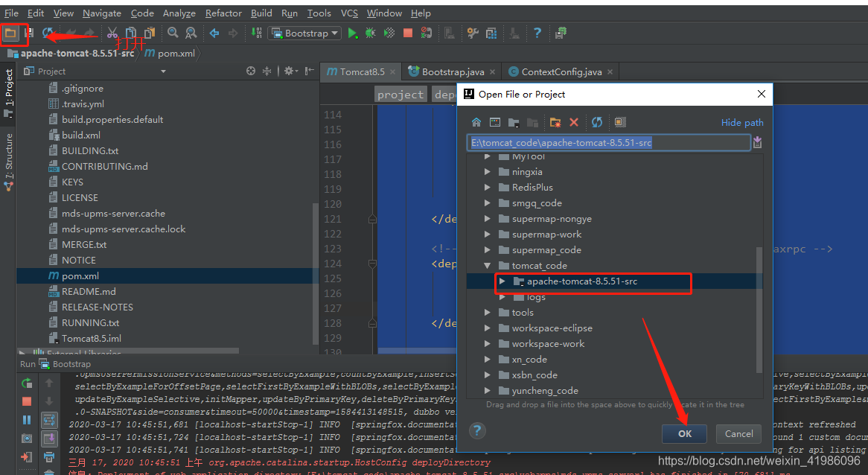
Task: Open the Refactor menu
Action: click(x=223, y=13)
